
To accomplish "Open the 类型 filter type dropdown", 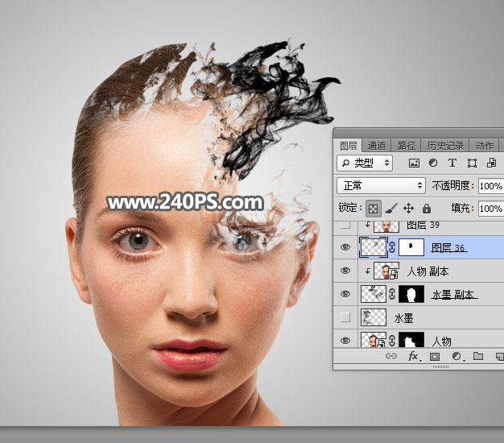I will coord(365,163).
